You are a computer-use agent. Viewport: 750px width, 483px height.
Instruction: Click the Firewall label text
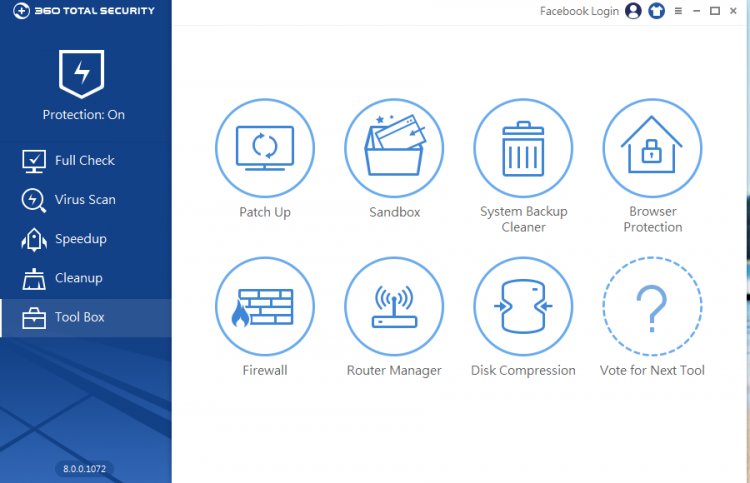click(x=265, y=370)
